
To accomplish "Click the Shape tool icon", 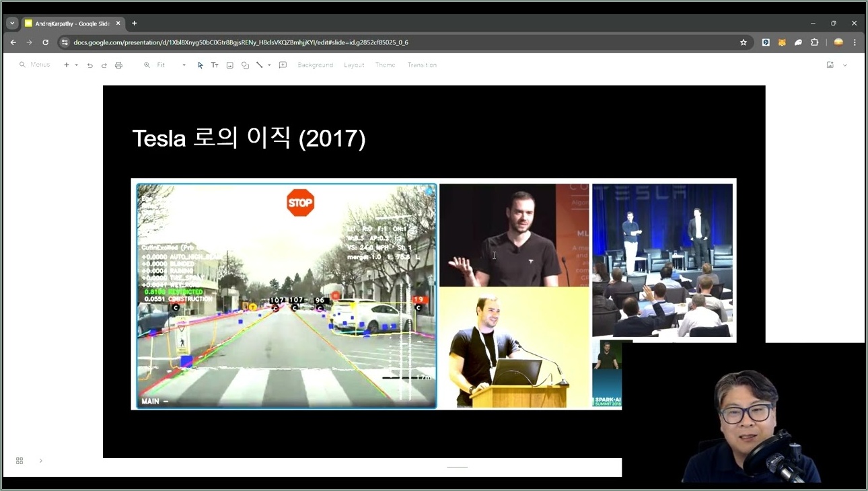I will pos(245,65).
